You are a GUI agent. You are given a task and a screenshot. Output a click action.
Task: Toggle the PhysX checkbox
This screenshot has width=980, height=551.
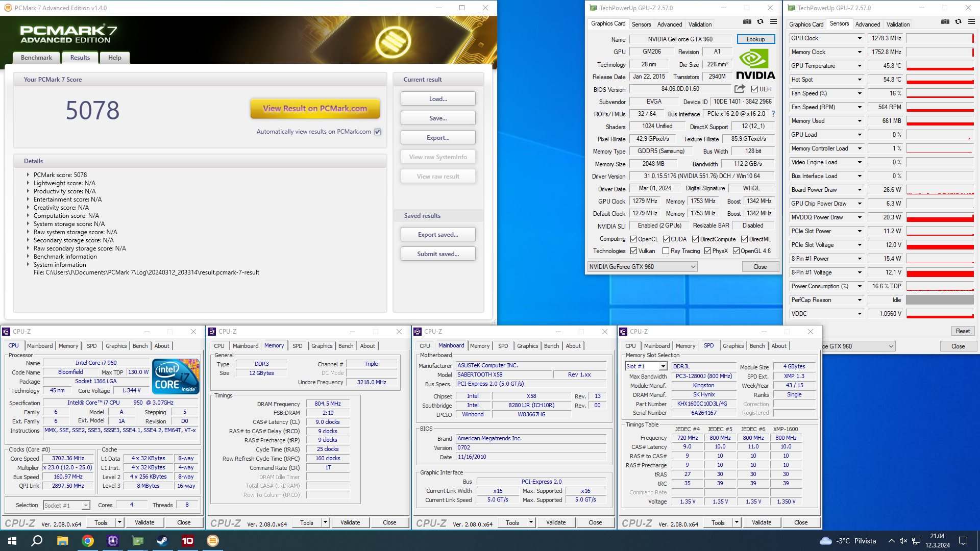pyautogui.click(x=707, y=251)
